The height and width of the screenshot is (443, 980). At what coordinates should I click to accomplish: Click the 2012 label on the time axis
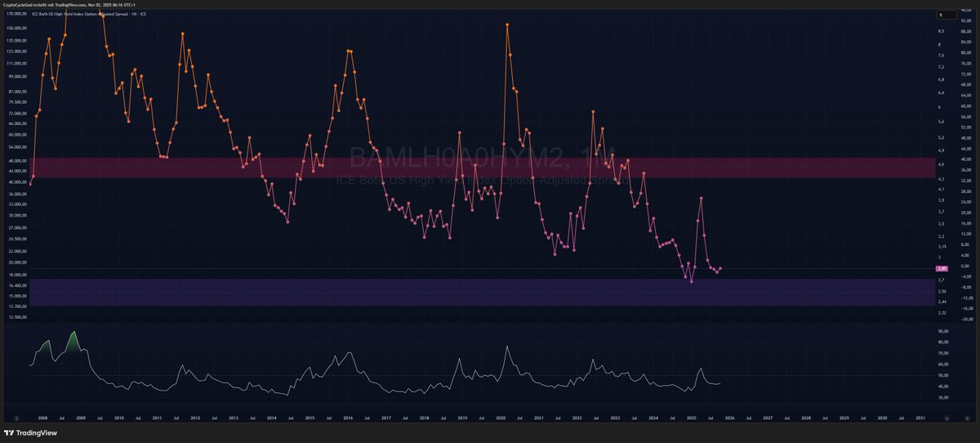pos(195,417)
